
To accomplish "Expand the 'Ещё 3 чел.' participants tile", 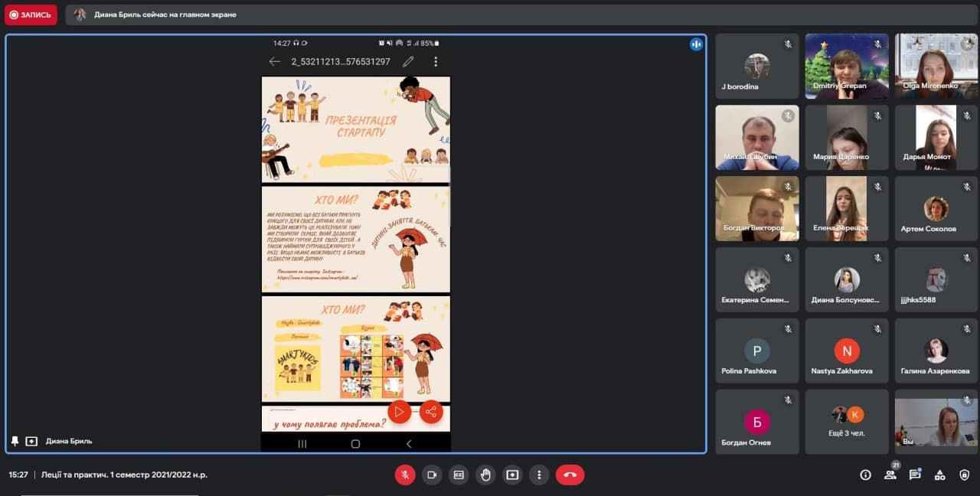I will pyautogui.click(x=847, y=422).
